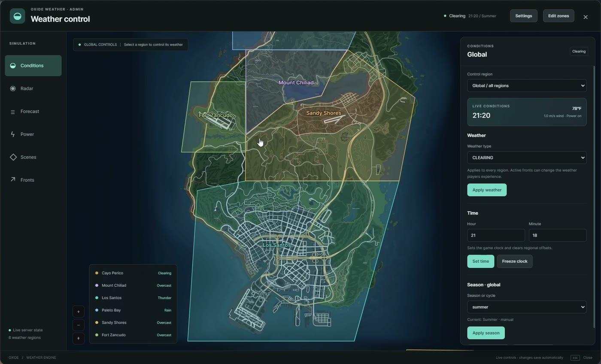Click the header Clearing status dot

point(445,16)
